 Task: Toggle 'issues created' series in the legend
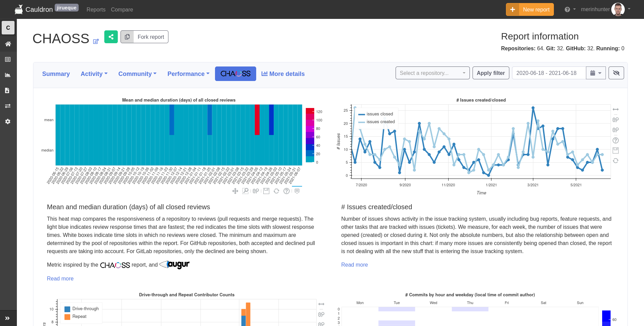377,122
